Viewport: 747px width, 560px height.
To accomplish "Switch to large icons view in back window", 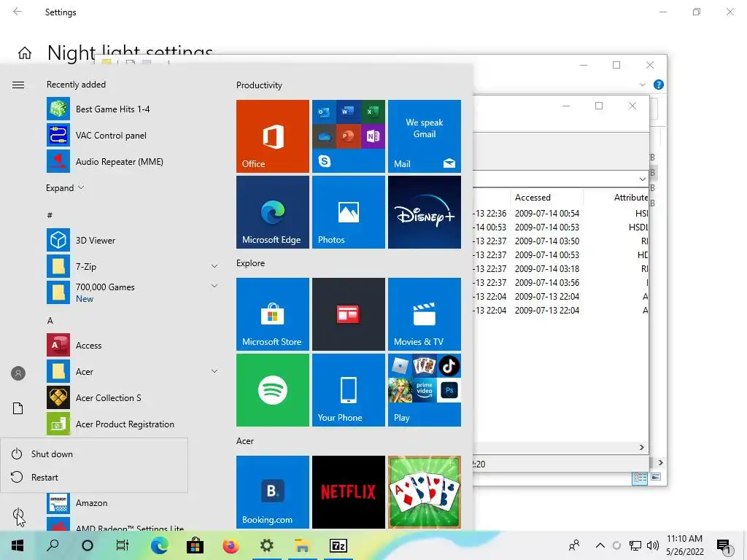I will 656,477.
